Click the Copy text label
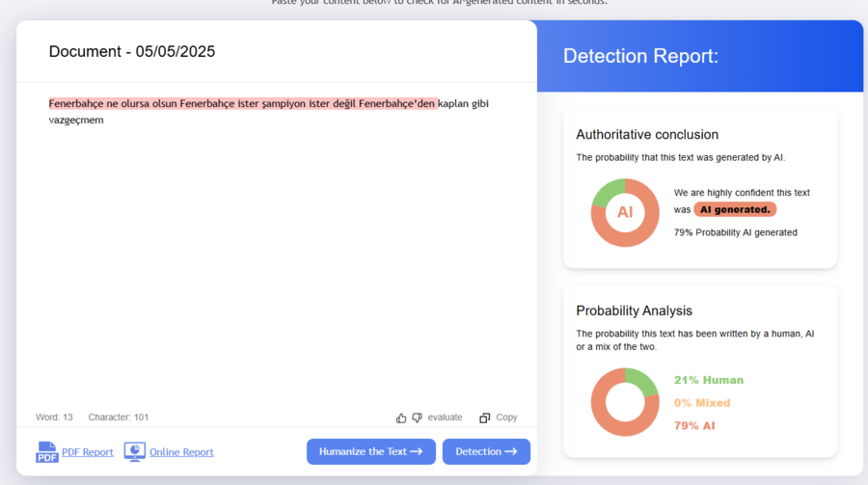Image resolution: width=868 pixels, height=485 pixels. click(506, 418)
